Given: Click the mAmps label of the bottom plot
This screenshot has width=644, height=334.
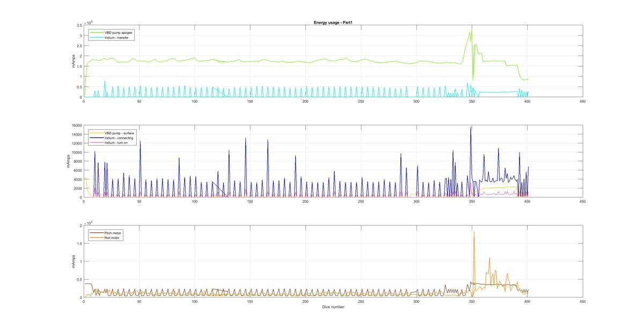Looking at the screenshot, I should coord(74,262).
